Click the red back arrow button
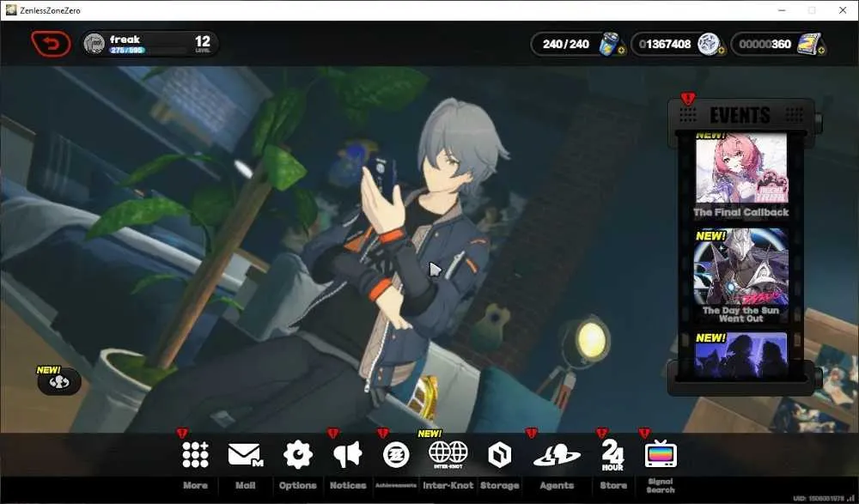859x504 pixels. [x=51, y=44]
